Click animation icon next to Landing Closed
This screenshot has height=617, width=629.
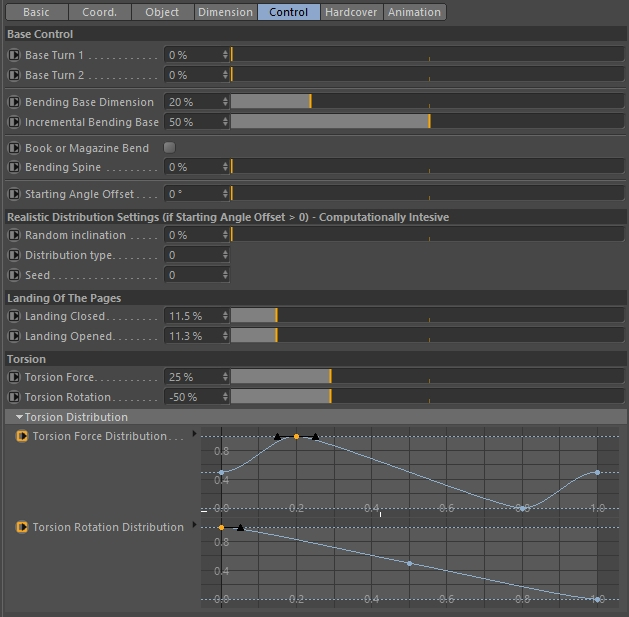click(x=14, y=316)
